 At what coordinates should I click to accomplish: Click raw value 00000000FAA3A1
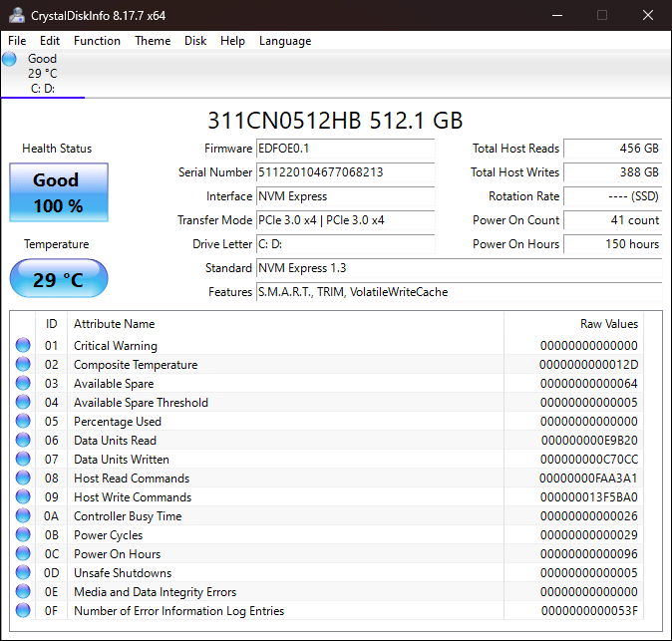[588, 479]
